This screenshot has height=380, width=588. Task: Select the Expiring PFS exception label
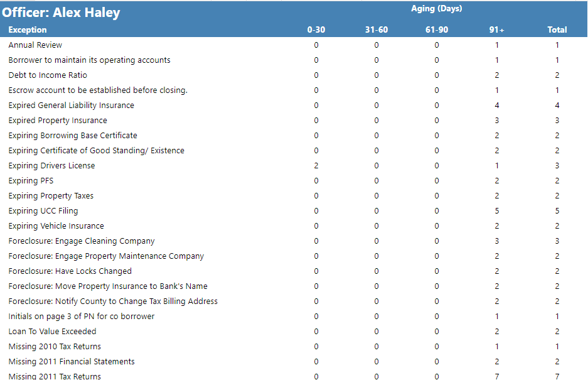pos(31,181)
